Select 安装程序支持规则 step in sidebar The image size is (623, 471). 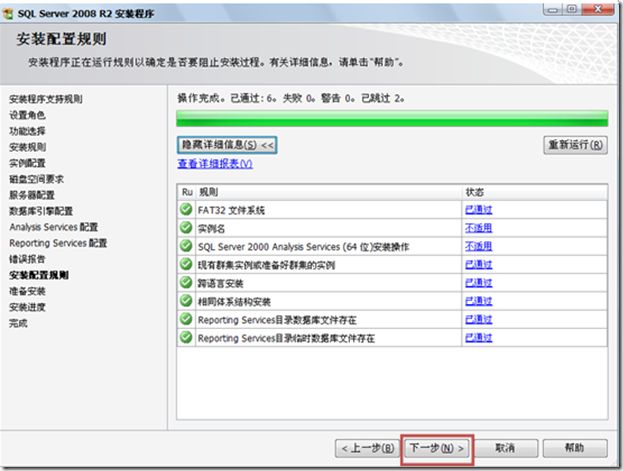coord(46,99)
